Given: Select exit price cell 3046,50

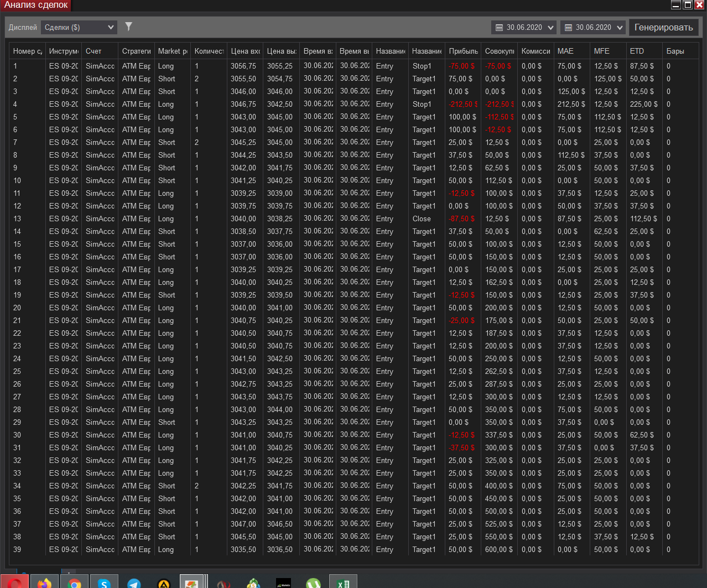Looking at the screenshot, I should click(280, 524).
